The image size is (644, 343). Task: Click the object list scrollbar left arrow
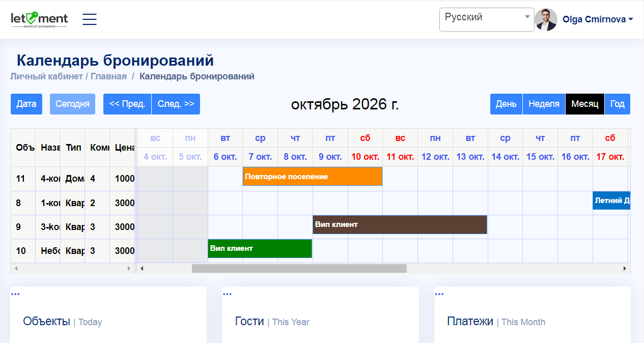16,268
